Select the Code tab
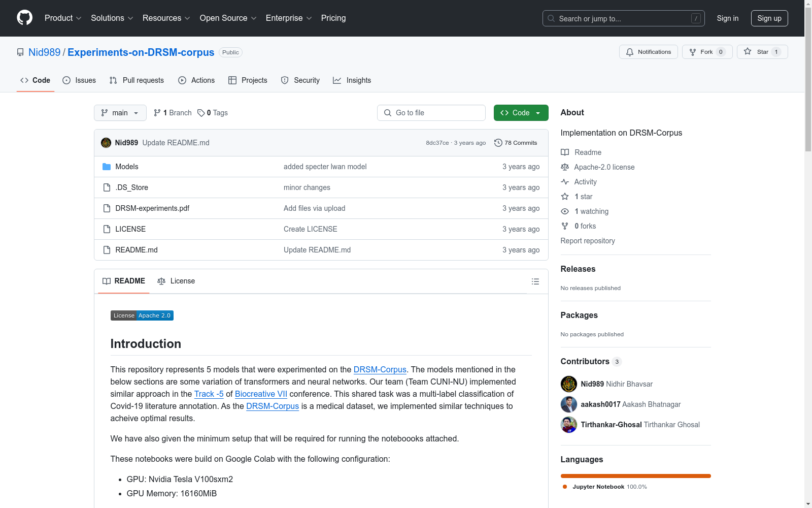This screenshot has height=508, width=812. point(36,80)
